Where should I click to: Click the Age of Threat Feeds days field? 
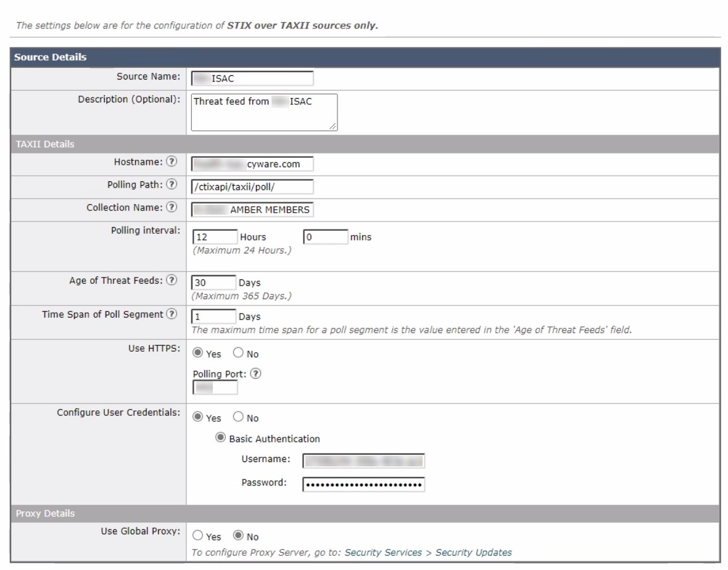213,283
